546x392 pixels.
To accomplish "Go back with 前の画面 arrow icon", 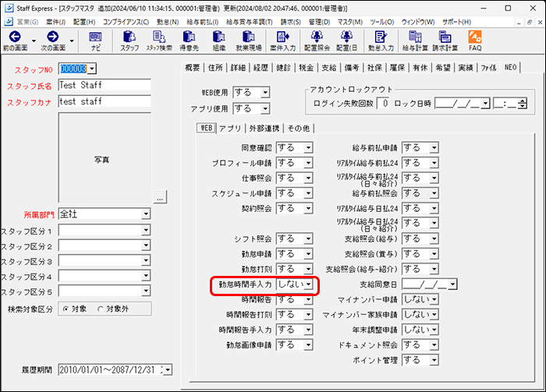I will (x=15, y=37).
